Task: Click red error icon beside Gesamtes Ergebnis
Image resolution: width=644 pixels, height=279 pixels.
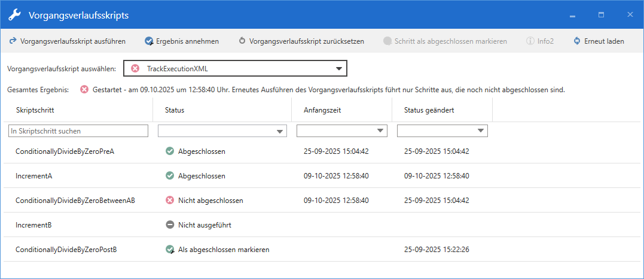Action: [x=84, y=90]
